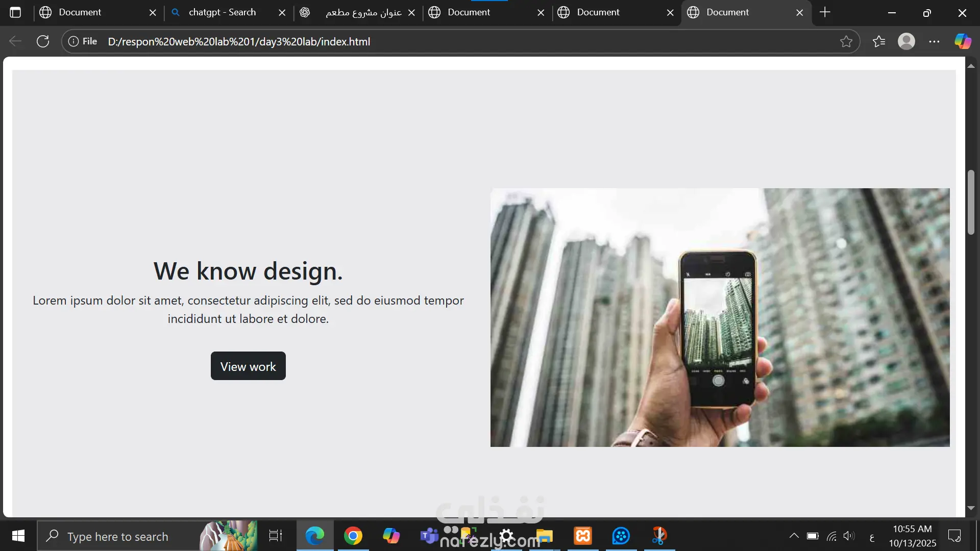Click the phone and buildings image
The height and width of the screenshot is (551, 980).
point(720,317)
